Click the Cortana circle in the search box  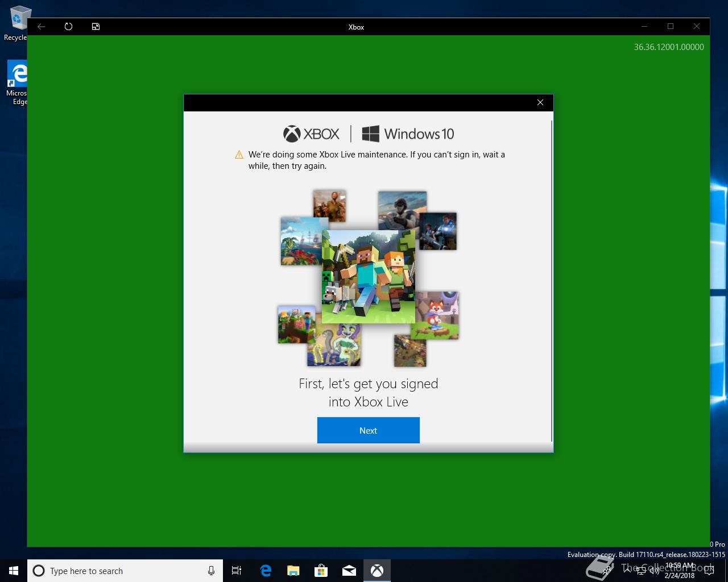39,571
